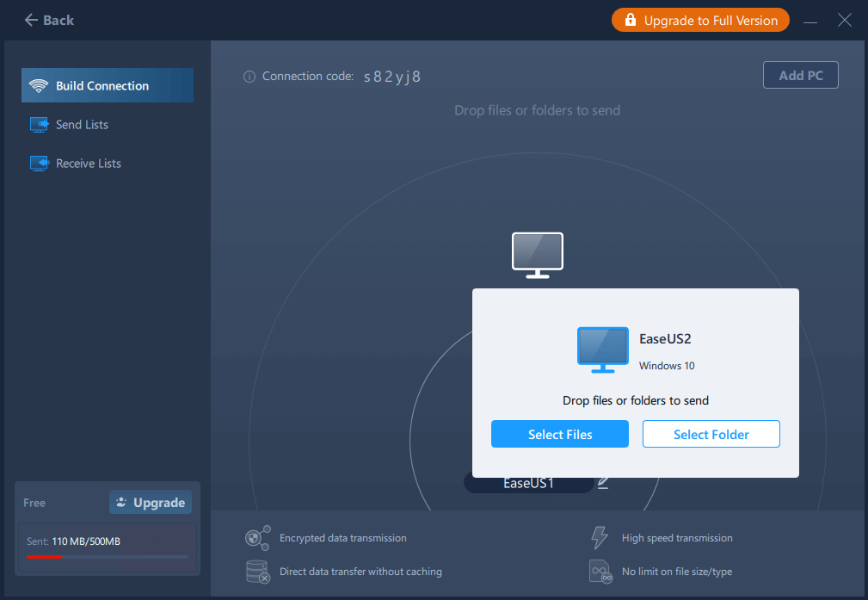Close the application window
The image size is (868, 600).
(x=845, y=21)
